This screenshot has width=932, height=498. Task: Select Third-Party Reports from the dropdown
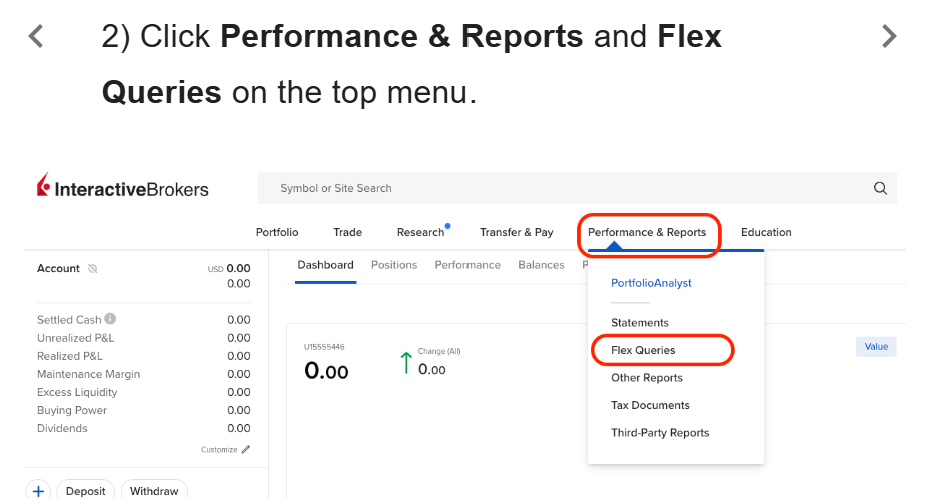tap(660, 433)
